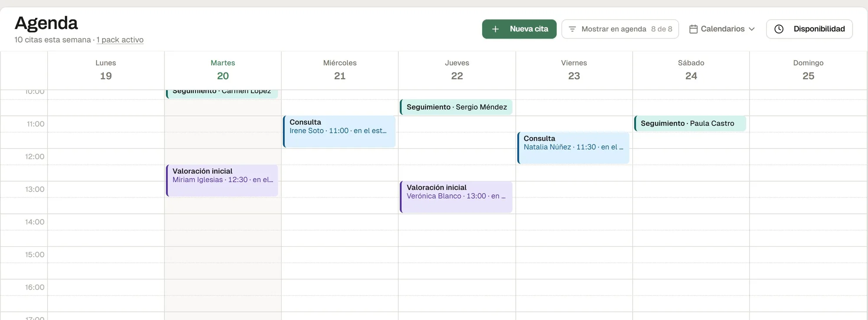Click the Agenda page title
Image resolution: width=868 pixels, height=320 pixels.
(x=46, y=23)
